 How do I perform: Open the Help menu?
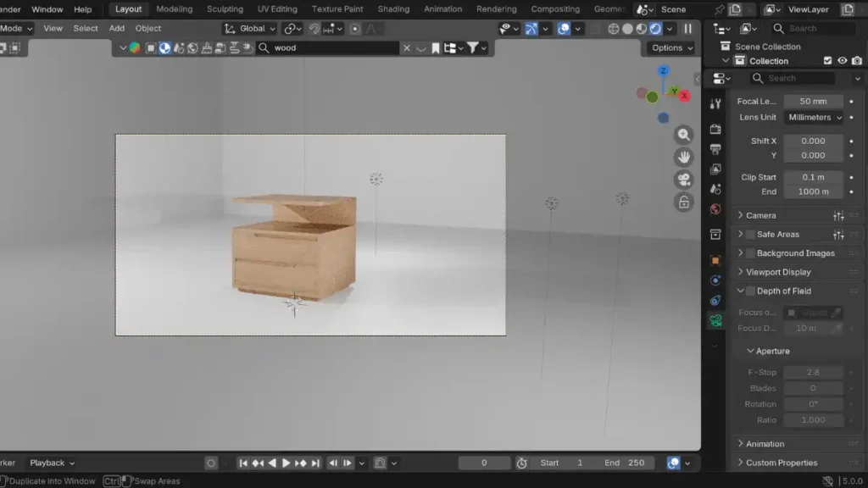click(83, 9)
